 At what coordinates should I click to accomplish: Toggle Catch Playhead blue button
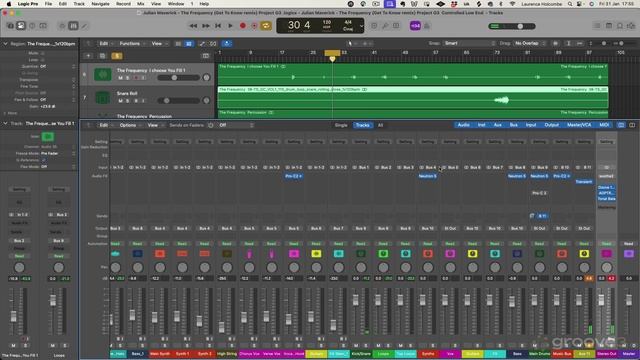[x=227, y=43]
